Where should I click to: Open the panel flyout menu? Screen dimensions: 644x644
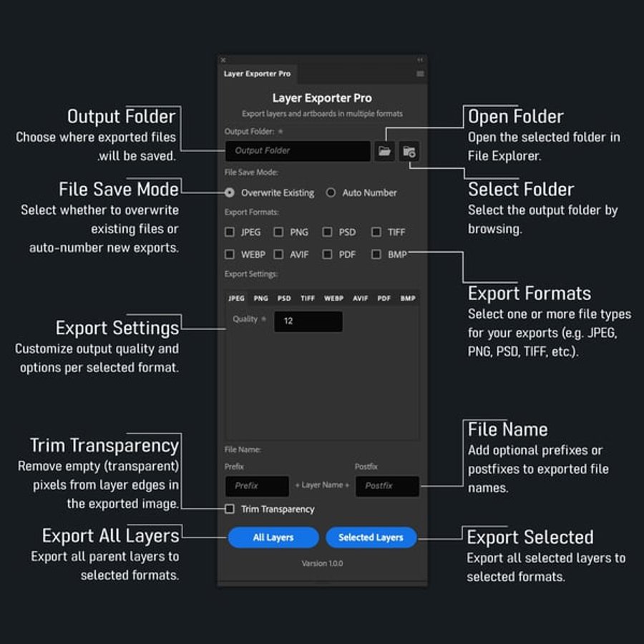point(419,73)
